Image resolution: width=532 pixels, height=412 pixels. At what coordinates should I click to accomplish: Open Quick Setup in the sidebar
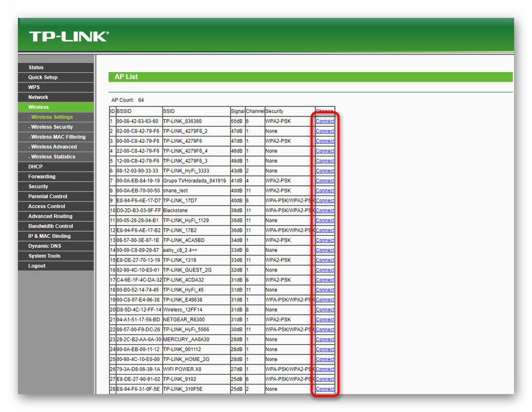tap(43, 77)
